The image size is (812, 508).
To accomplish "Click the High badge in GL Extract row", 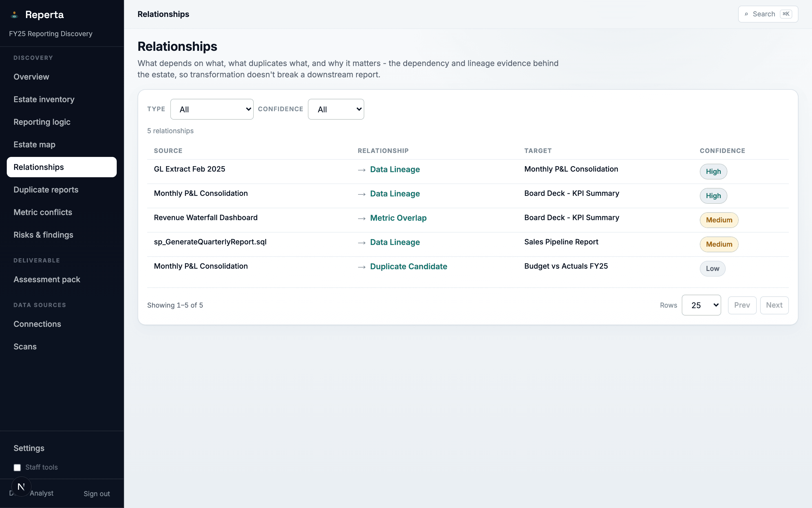I will tap(713, 171).
